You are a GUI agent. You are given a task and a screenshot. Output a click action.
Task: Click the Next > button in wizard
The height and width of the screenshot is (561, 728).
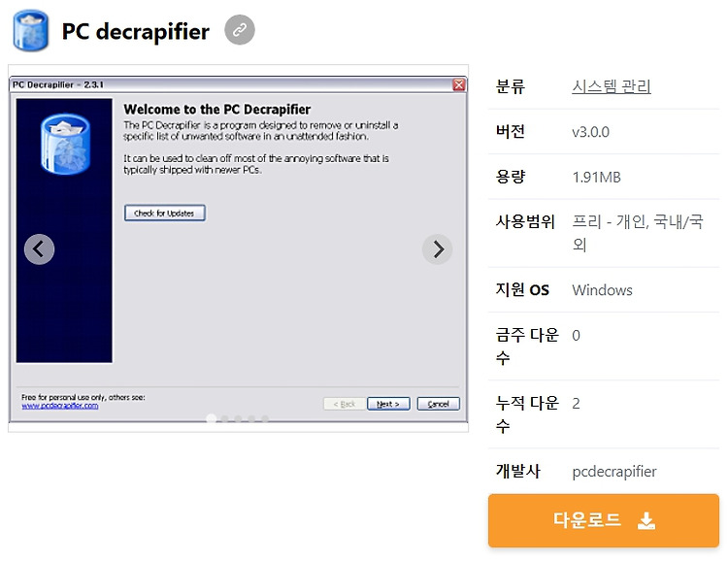point(388,404)
